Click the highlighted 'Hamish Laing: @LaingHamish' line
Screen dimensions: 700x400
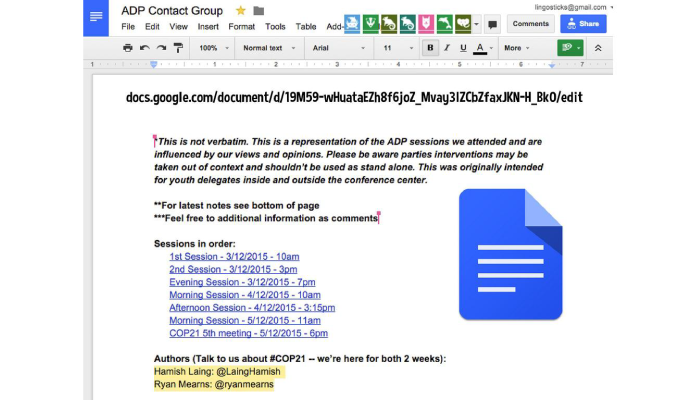(x=217, y=371)
